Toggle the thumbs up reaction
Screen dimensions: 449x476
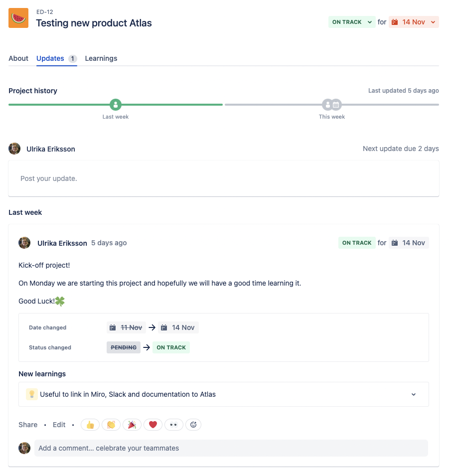coord(90,424)
